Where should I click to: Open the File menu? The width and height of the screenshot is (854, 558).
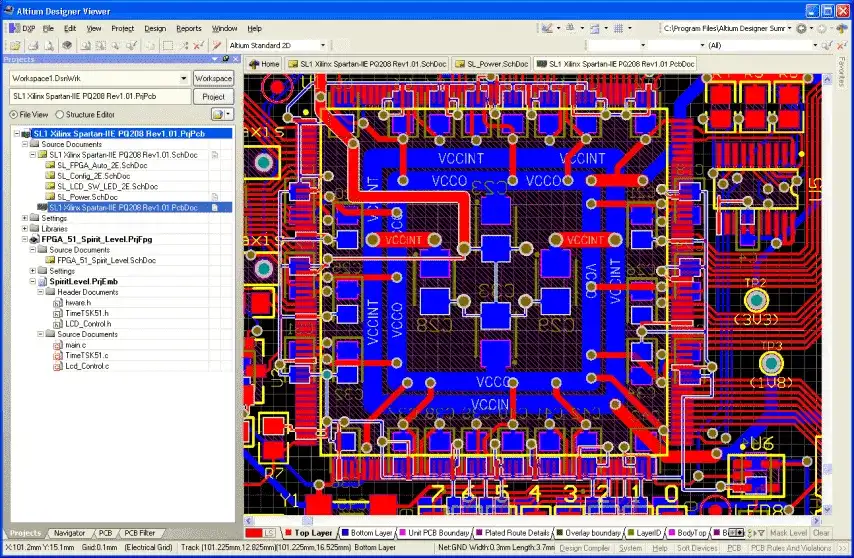click(48, 28)
